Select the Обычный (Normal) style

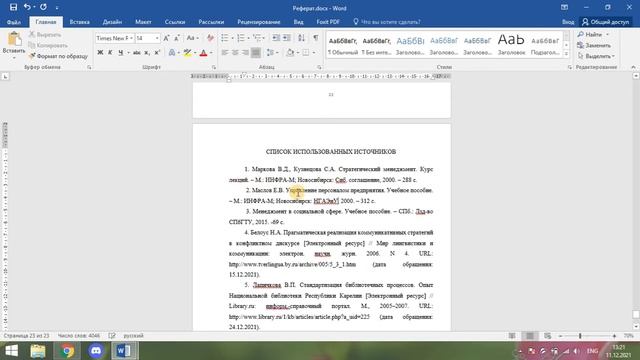pos(343,45)
